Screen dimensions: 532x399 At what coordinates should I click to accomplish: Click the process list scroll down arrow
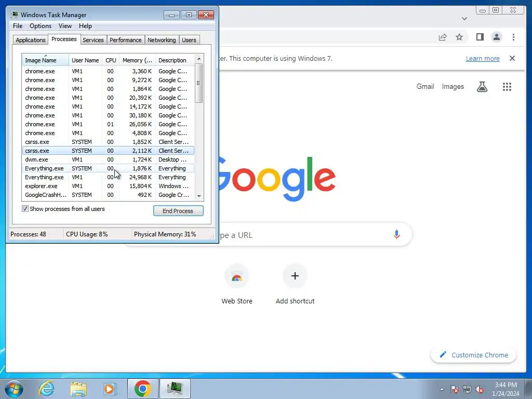coord(199,196)
